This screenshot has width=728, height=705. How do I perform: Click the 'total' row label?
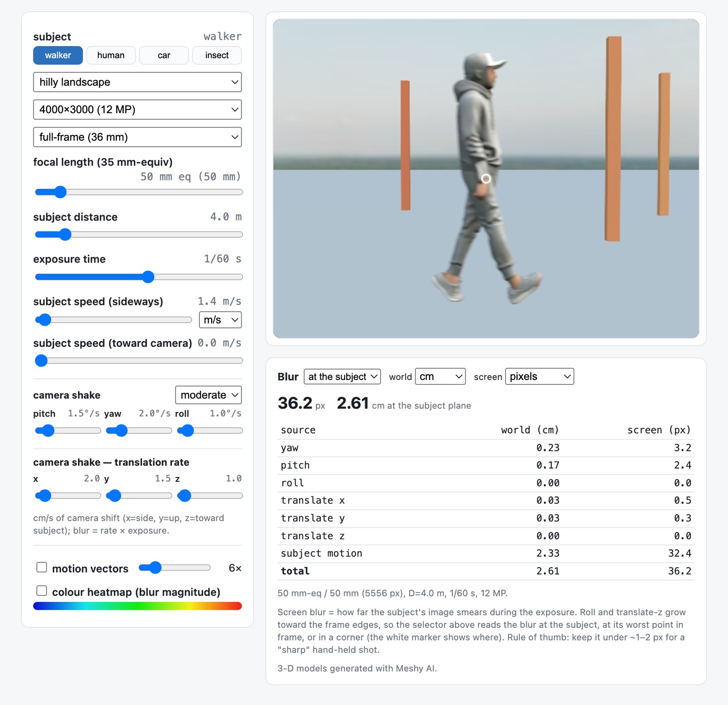point(295,571)
